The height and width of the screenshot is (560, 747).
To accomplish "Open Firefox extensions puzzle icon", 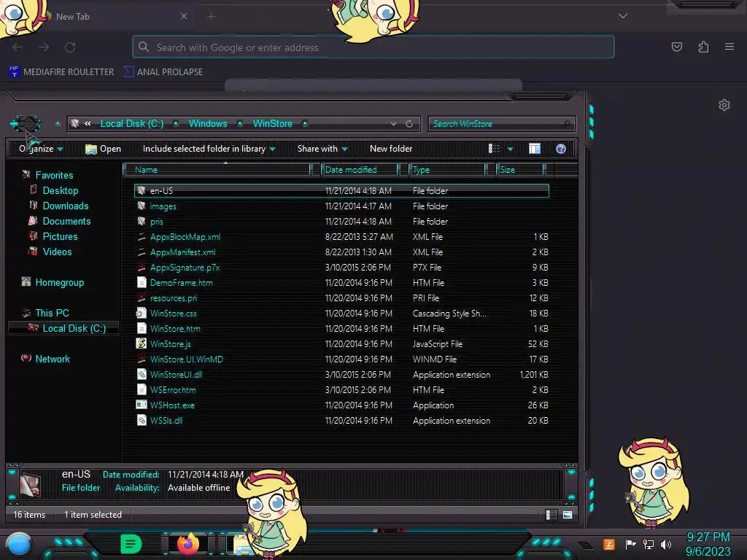I will coord(703,47).
